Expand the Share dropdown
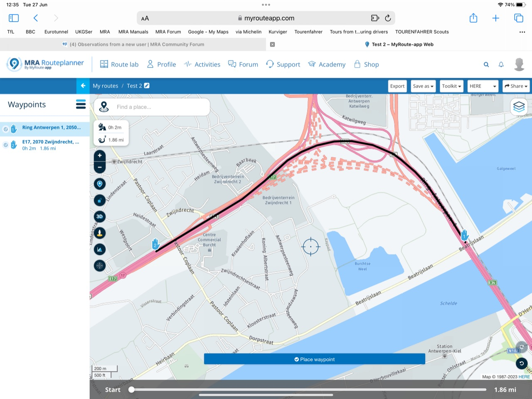 point(516,86)
